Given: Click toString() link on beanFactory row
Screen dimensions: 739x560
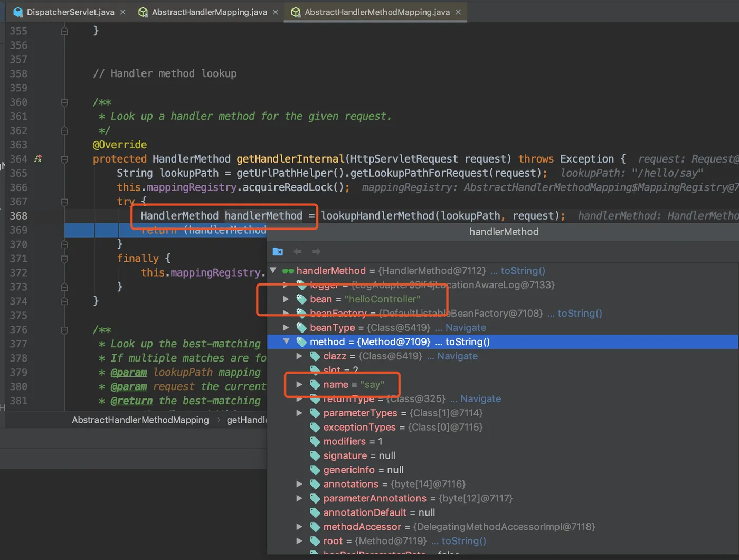Looking at the screenshot, I should (x=580, y=313).
